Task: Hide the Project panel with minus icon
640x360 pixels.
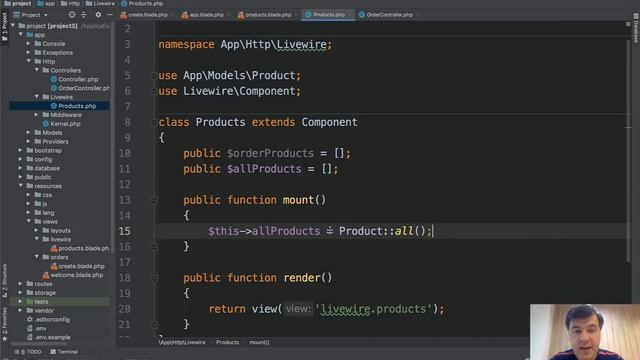Action: [109, 15]
